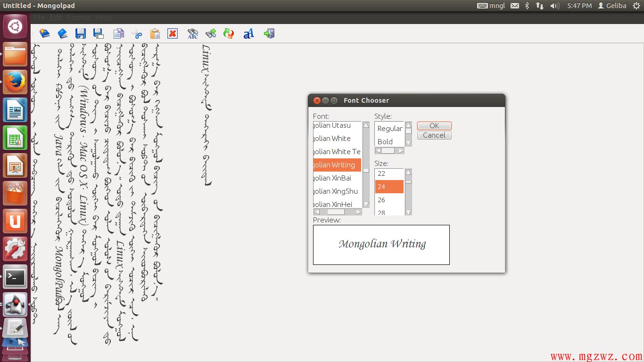
Task: Launch Firefox from the dock
Action: point(15,82)
